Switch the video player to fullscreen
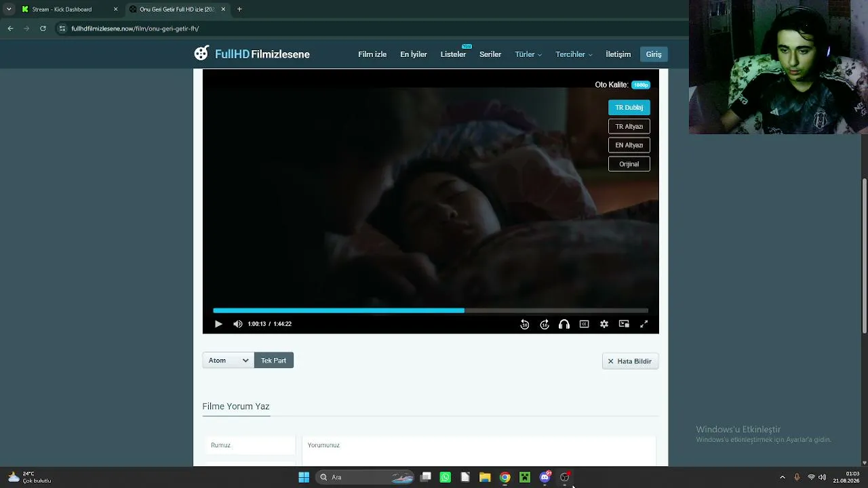868x488 pixels. [644, 324]
